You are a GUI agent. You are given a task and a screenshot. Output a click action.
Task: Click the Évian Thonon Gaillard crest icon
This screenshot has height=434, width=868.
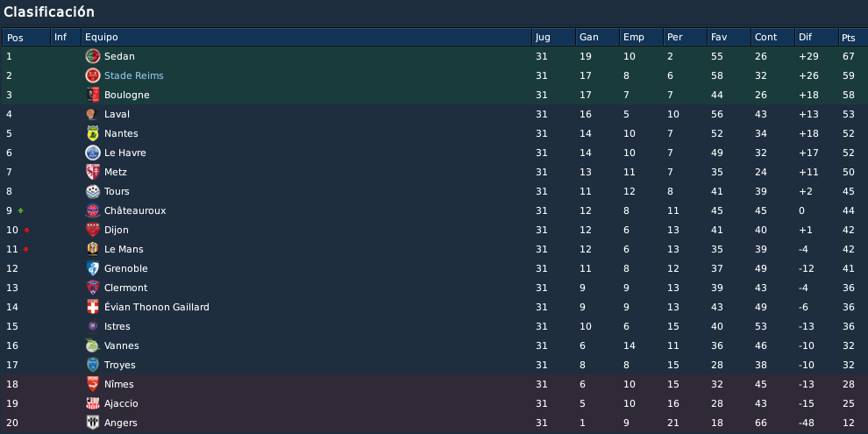point(92,307)
